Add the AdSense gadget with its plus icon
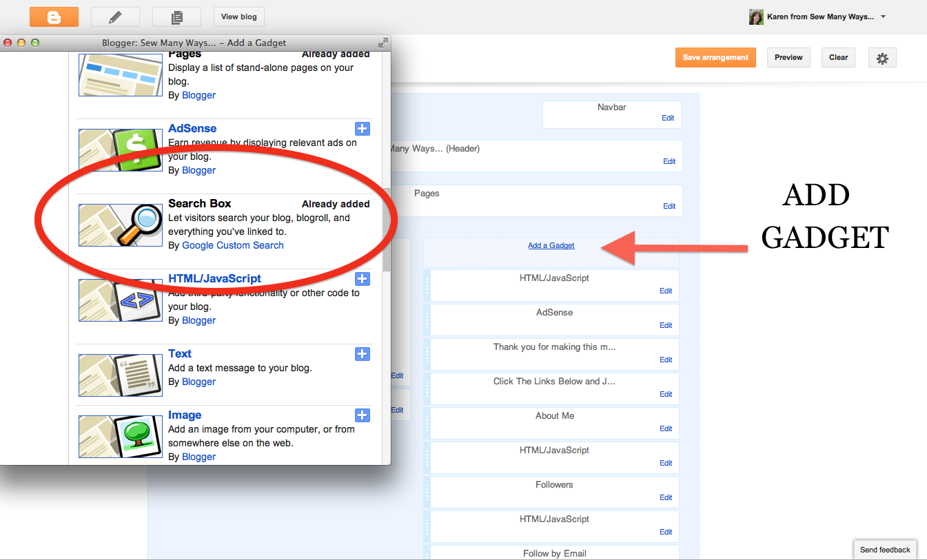Viewport: 927px width, 560px height. click(x=363, y=129)
